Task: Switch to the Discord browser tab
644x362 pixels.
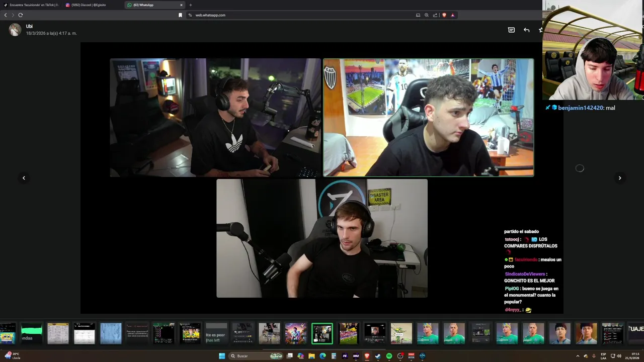Action: [93, 5]
